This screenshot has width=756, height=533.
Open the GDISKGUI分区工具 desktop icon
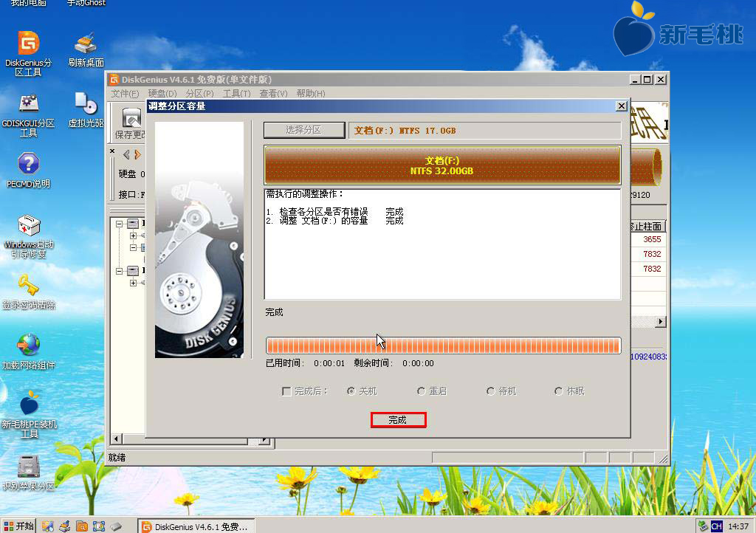pyautogui.click(x=29, y=114)
